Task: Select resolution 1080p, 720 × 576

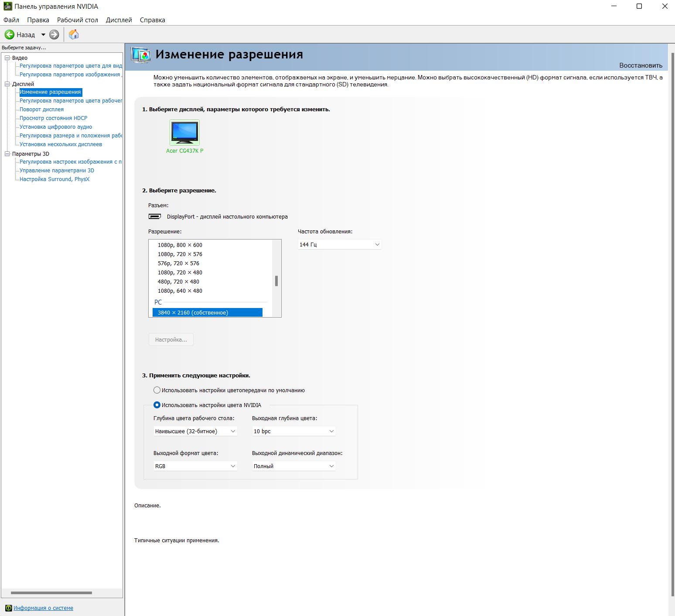Action: [180, 254]
